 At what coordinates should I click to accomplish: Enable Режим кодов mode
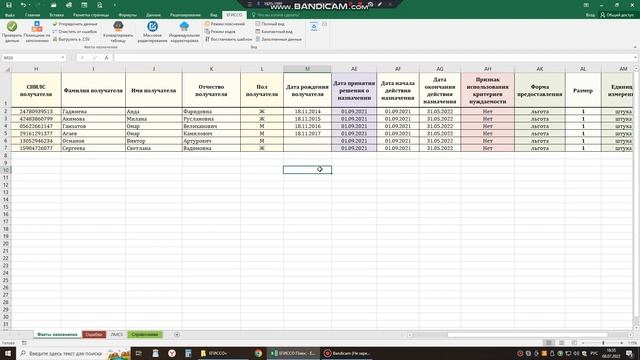coord(220,31)
